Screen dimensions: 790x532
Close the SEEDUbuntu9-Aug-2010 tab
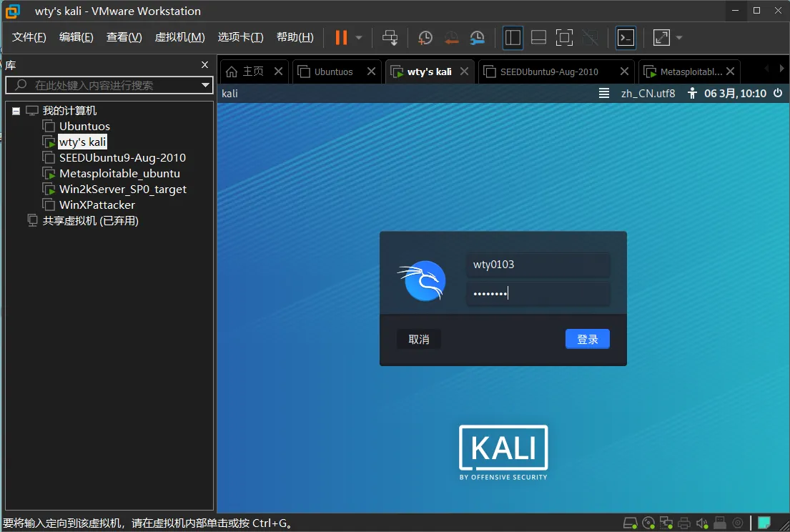(x=624, y=72)
